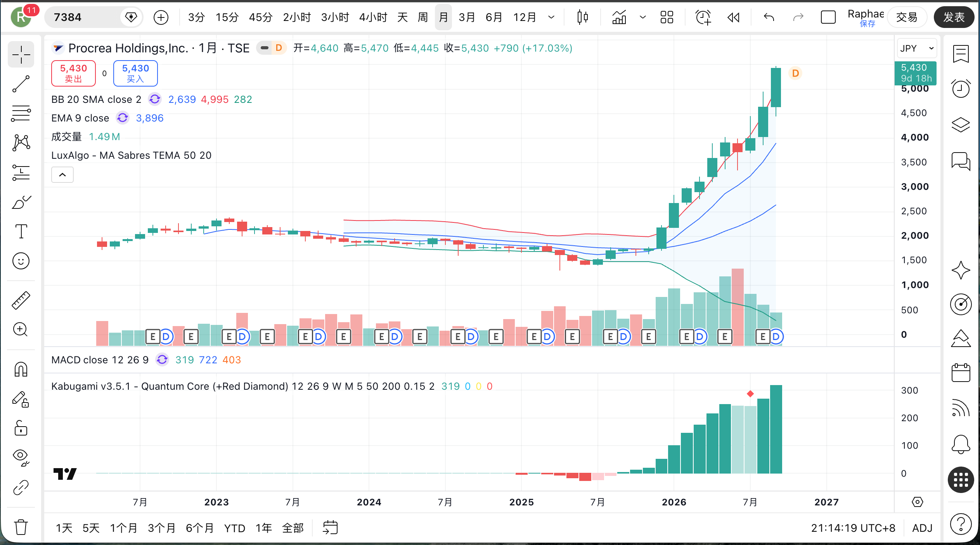Select the crosshair cursor tool
Screen dimensions: 980x545
tap(21, 54)
